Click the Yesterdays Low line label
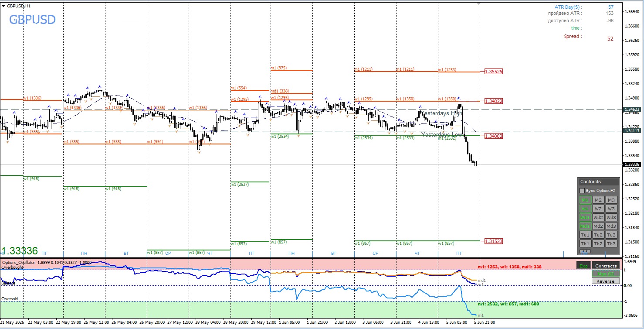The width and height of the screenshot is (644, 329). pos(441,134)
